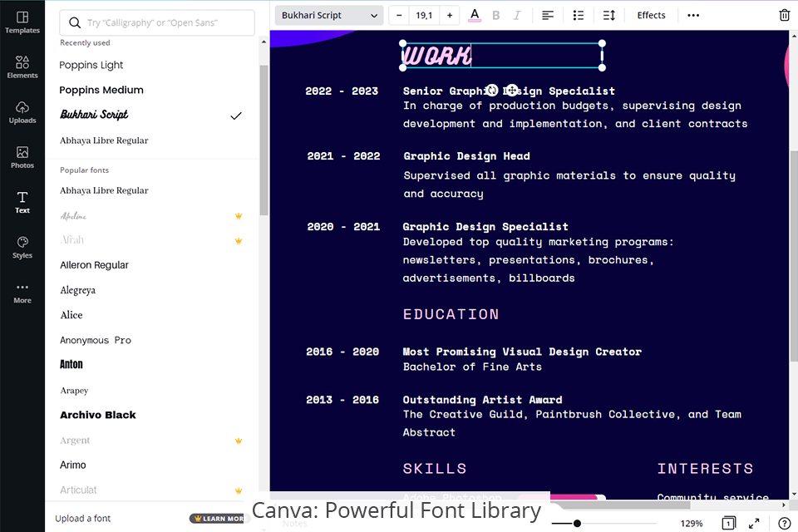Click the Learn More button
Image resolution: width=798 pixels, height=532 pixels.
click(219, 518)
